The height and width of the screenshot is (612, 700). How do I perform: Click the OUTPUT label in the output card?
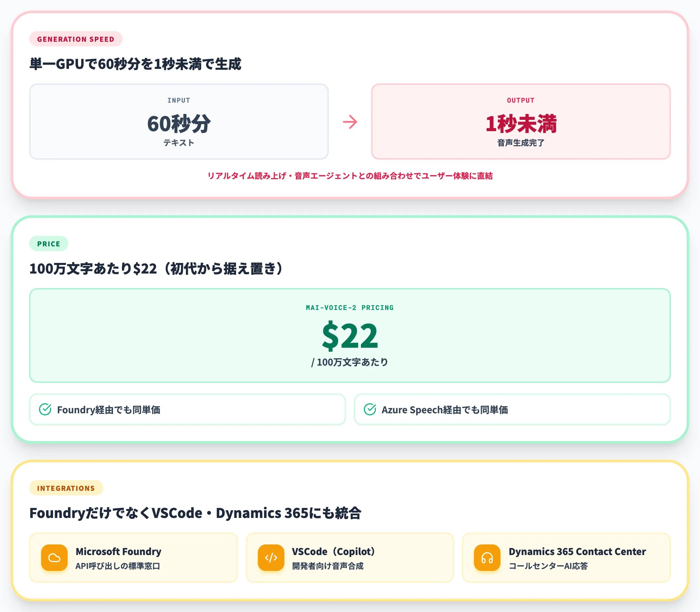[x=521, y=100]
